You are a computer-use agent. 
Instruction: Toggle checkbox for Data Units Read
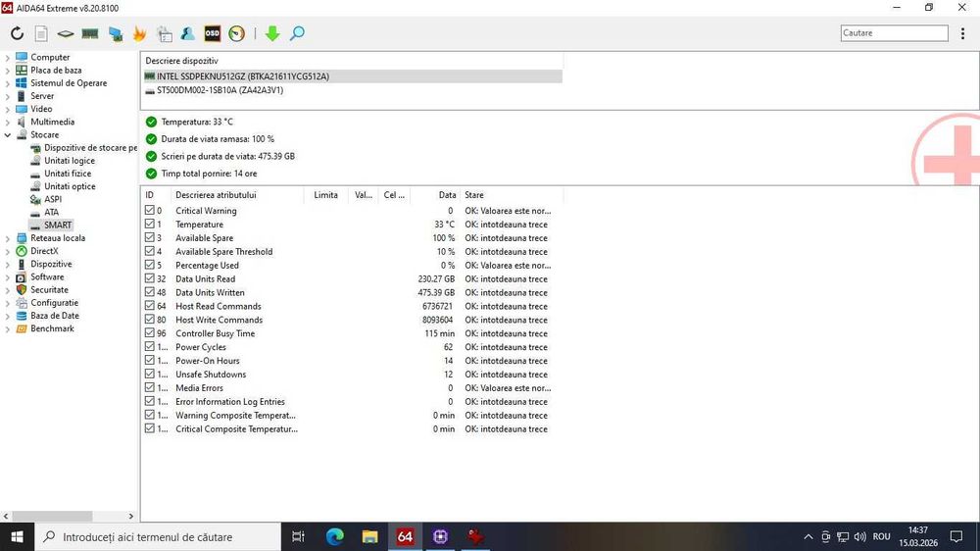(x=149, y=279)
